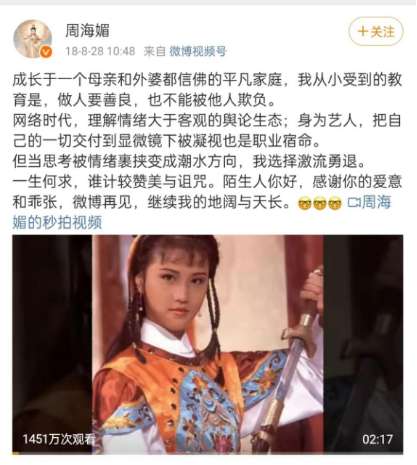Screen dimensions: 417x465
Task: Open the 微博视频号 source link
Action: [x=198, y=51]
